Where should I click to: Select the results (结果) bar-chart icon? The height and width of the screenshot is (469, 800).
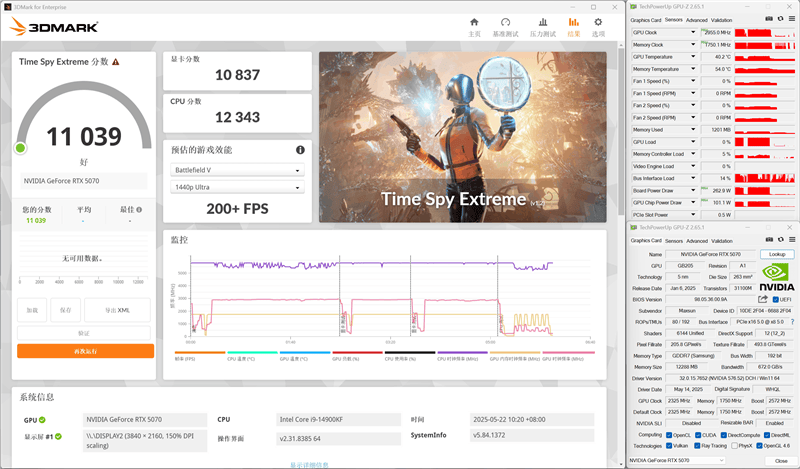point(573,22)
